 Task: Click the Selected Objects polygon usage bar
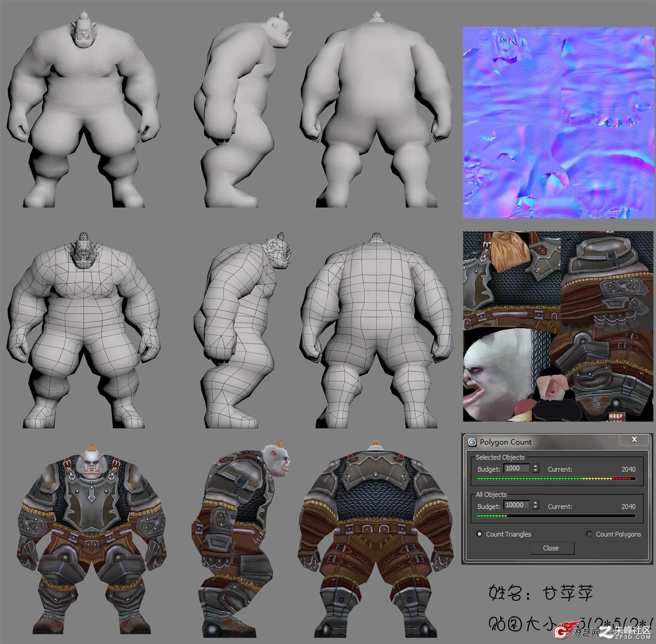tap(556, 478)
